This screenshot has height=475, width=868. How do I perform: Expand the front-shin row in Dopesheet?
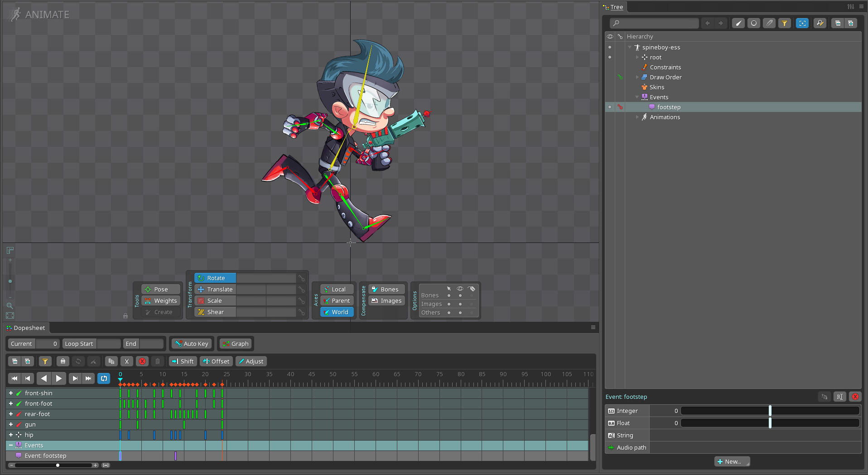pyautogui.click(x=11, y=393)
